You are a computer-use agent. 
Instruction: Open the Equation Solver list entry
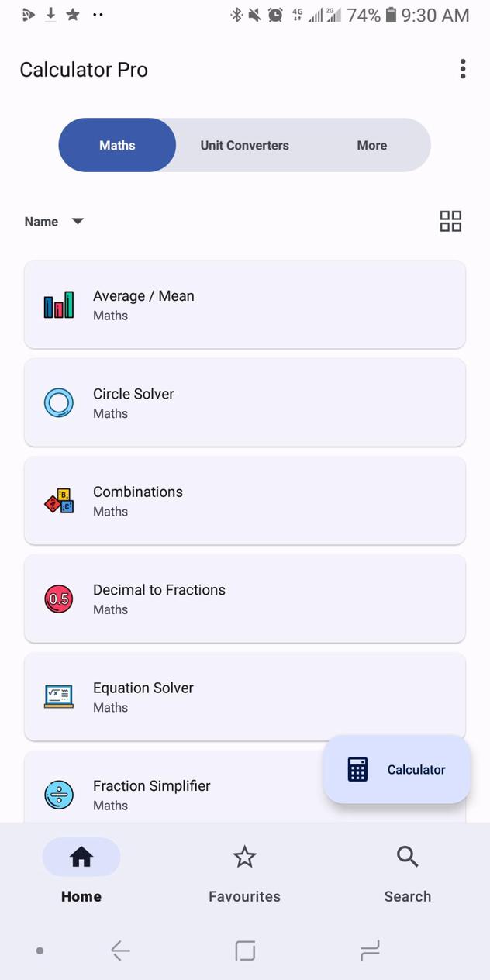[245, 697]
